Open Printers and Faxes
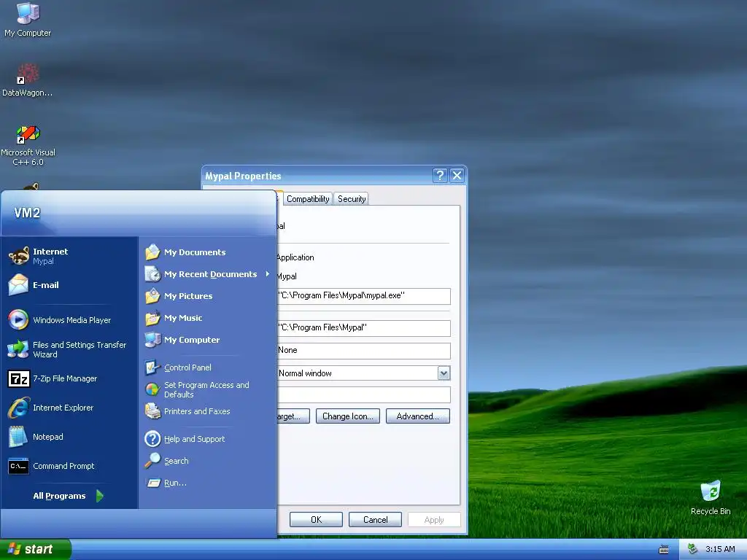Screen dimensions: 747x560 pyautogui.click(x=187, y=411)
